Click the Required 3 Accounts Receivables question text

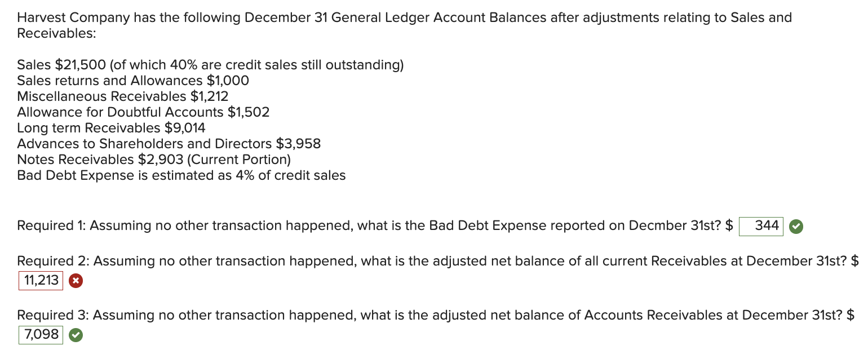tap(434, 316)
